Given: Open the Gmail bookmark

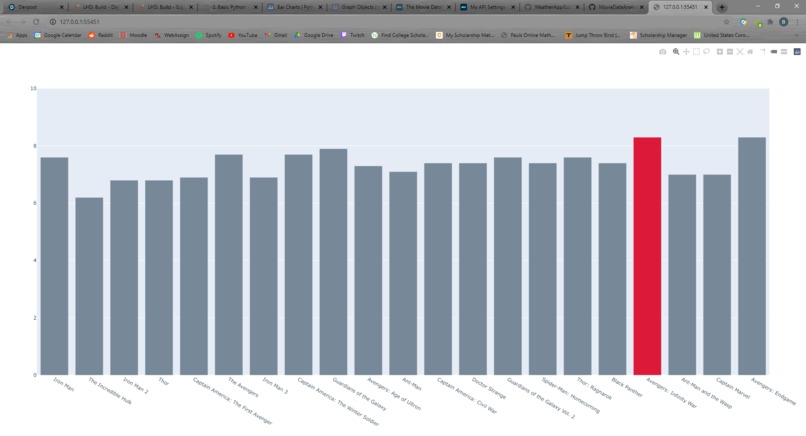Looking at the screenshot, I should 276,35.
